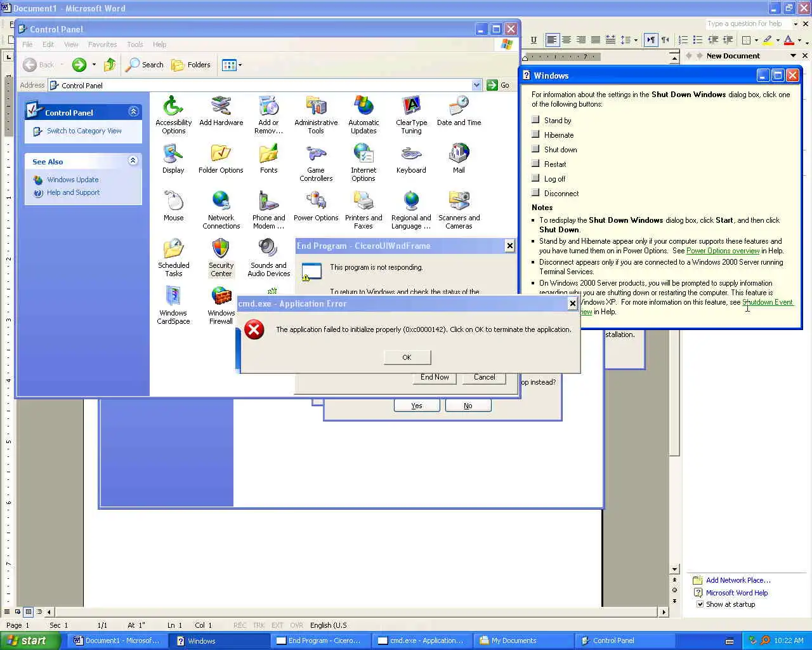Open the Add Hardware applet
Viewport: 812px width, 650px height.
[221, 111]
